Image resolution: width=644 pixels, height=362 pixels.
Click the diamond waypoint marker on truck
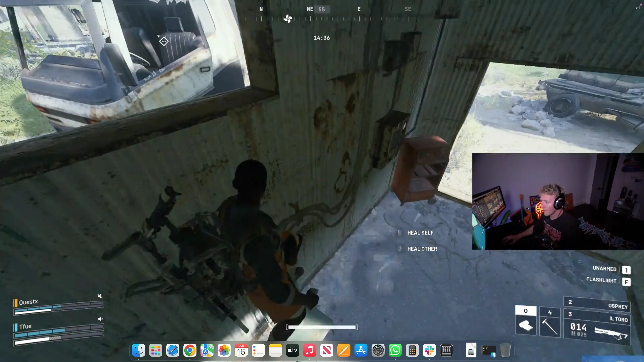(164, 41)
